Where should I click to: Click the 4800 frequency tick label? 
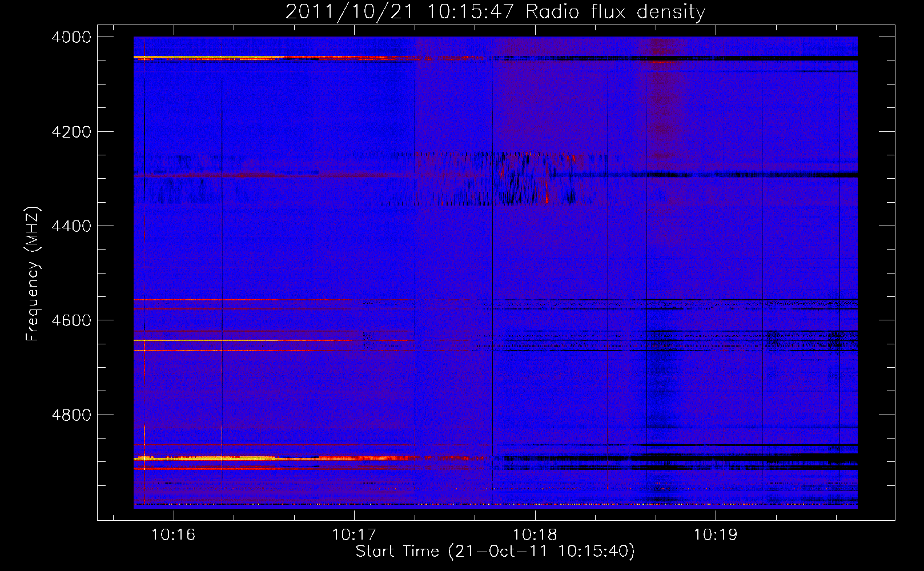[x=71, y=415]
